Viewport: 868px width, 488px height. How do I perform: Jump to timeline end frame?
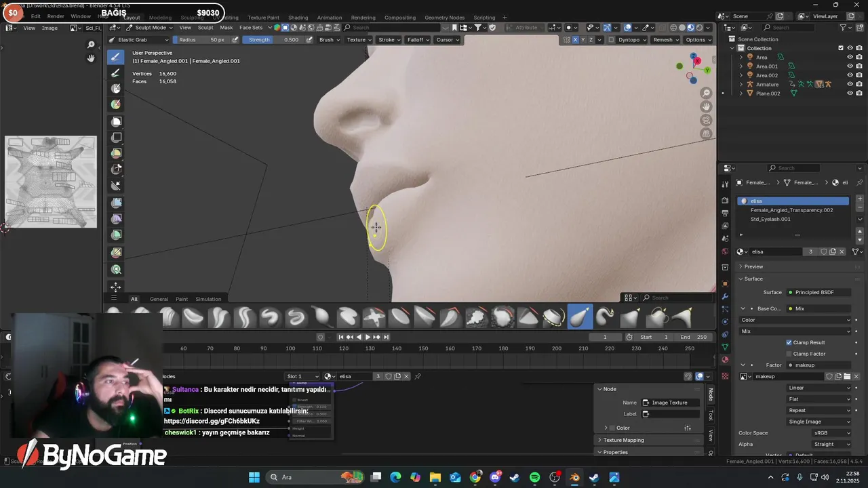click(386, 337)
